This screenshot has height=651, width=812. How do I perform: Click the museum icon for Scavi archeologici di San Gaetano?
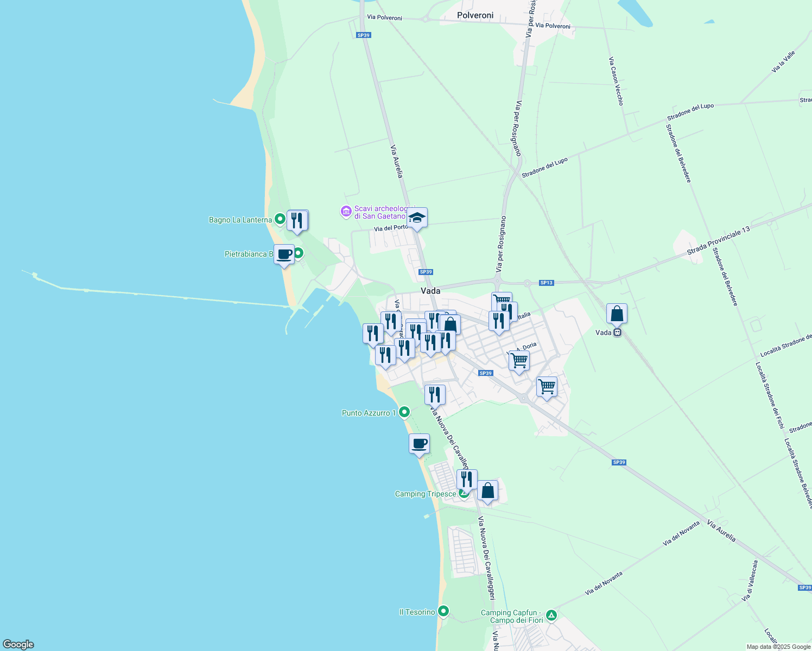pyautogui.click(x=345, y=212)
